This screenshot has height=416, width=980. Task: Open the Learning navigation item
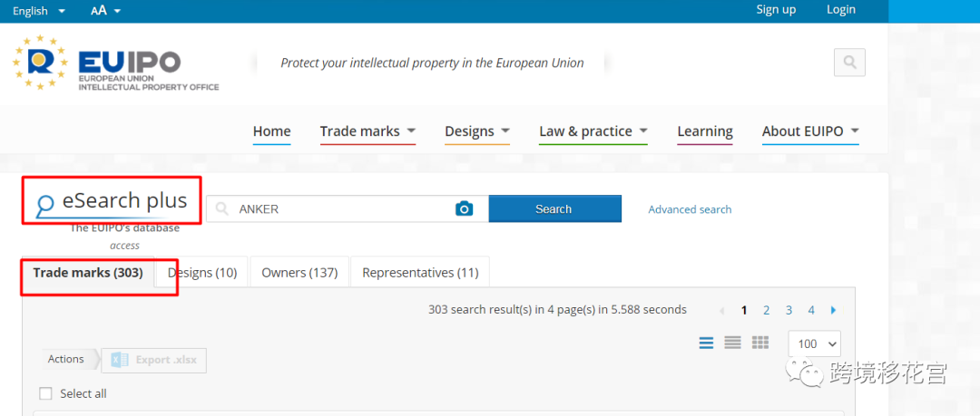(705, 131)
